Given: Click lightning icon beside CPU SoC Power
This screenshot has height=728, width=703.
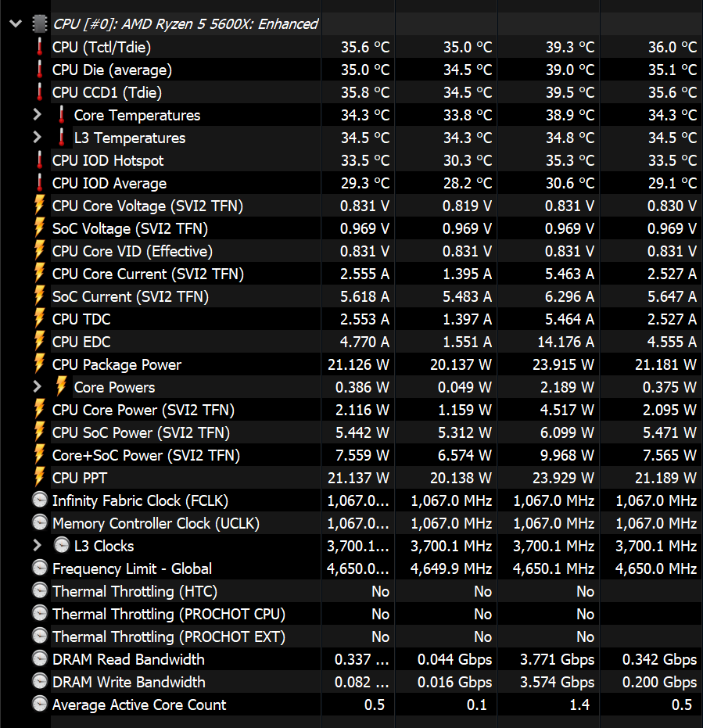Looking at the screenshot, I should (39, 432).
